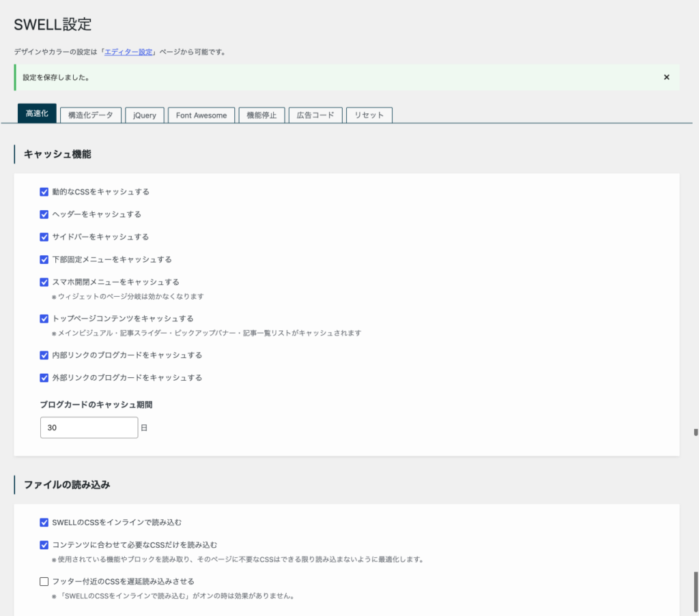Click the page vertical scrollbar thumb
This screenshot has height=616, width=699.
[696, 591]
